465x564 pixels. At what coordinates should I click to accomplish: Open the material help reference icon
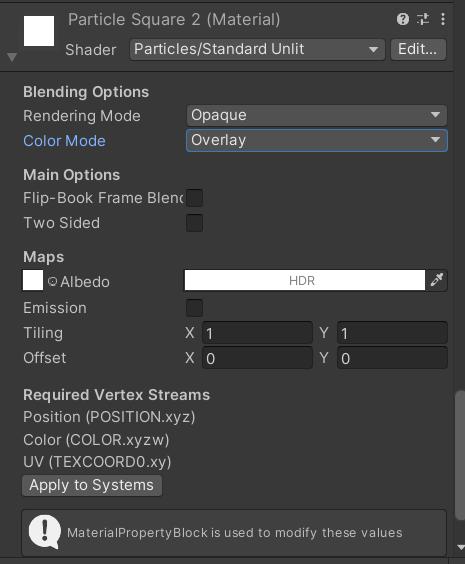pos(403,19)
